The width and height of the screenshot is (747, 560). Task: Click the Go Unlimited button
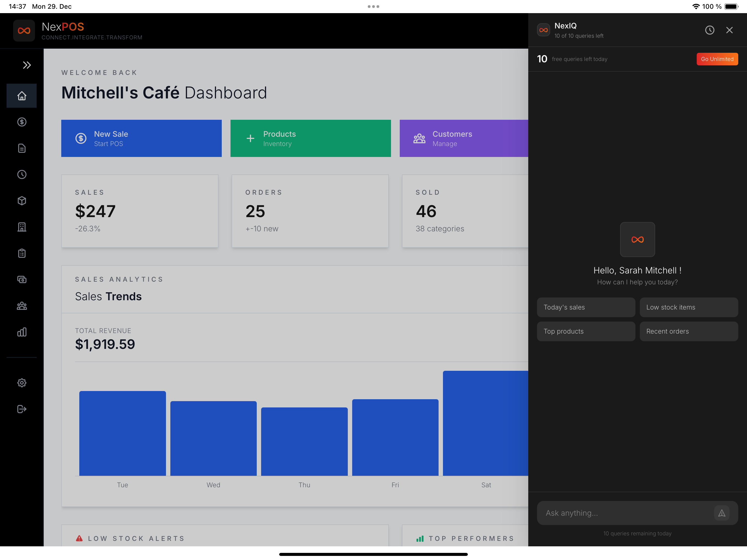coord(717,59)
